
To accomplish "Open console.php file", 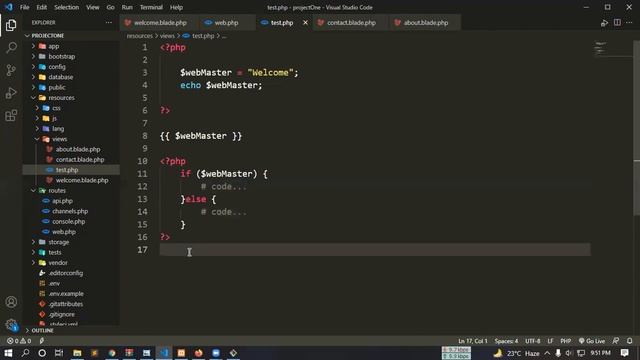I will click(68, 222).
